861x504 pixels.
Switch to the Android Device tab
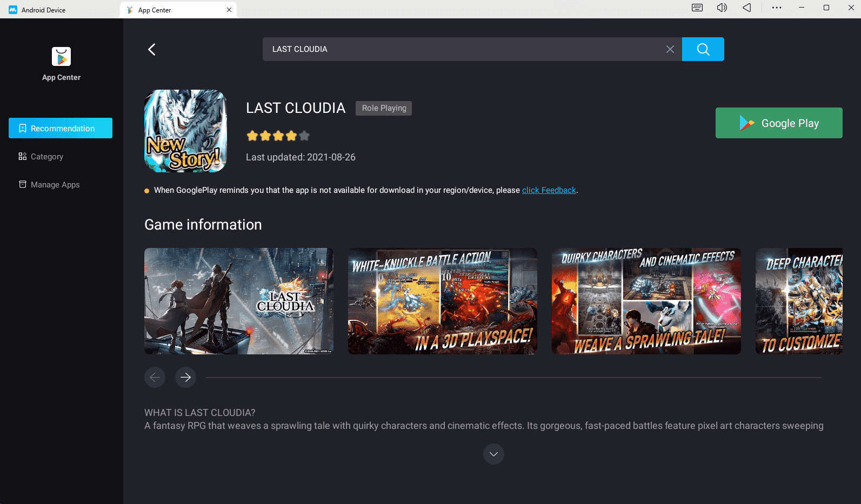[38, 10]
